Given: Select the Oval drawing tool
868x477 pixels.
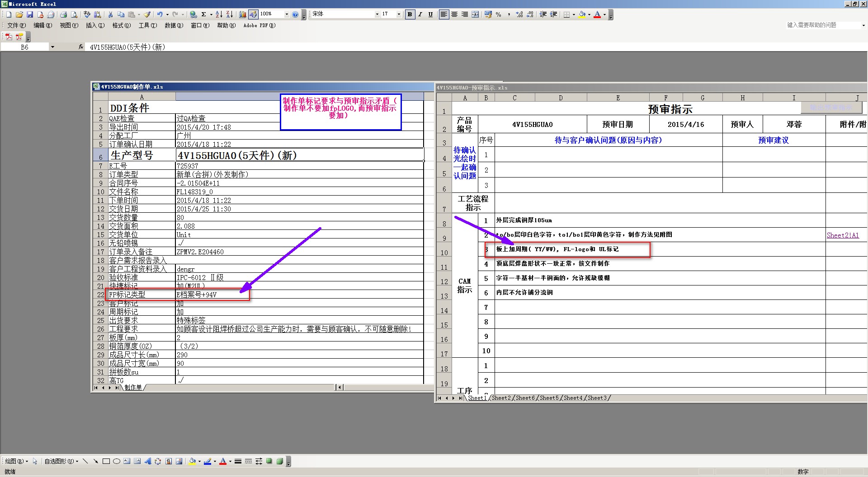Looking at the screenshot, I should coord(117,461).
